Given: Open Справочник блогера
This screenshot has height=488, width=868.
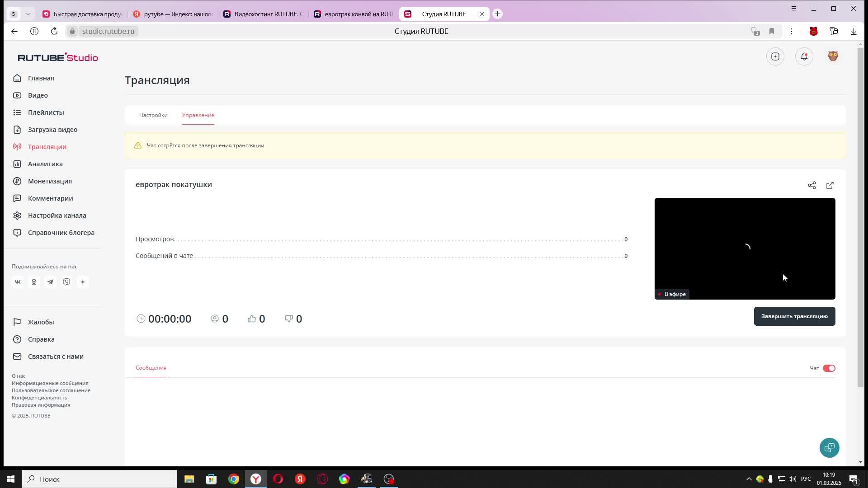Looking at the screenshot, I should tap(61, 233).
